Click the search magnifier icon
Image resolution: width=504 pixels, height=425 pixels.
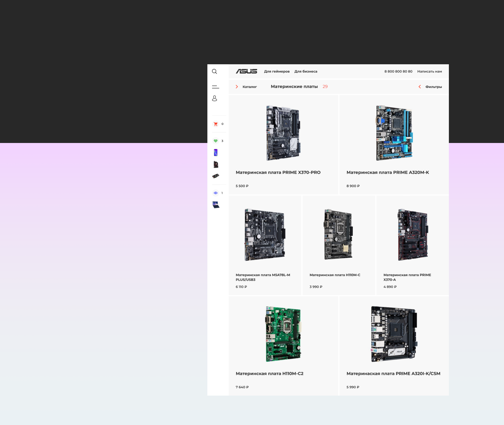pyautogui.click(x=214, y=71)
